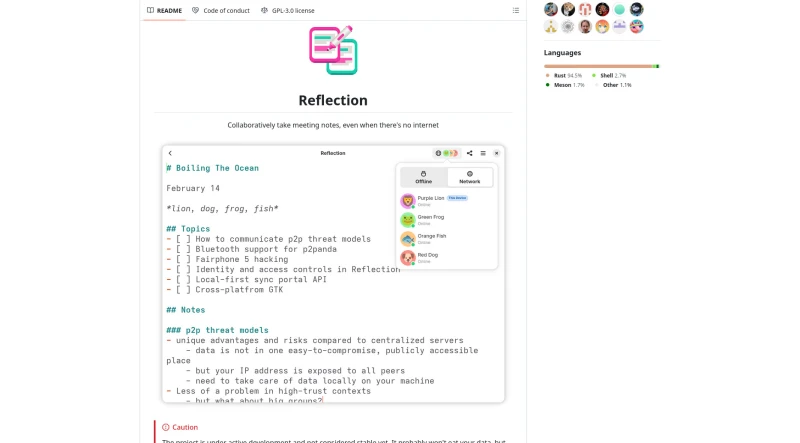Click the Shell 2.7% language link
The image size is (800, 443).
click(x=609, y=76)
